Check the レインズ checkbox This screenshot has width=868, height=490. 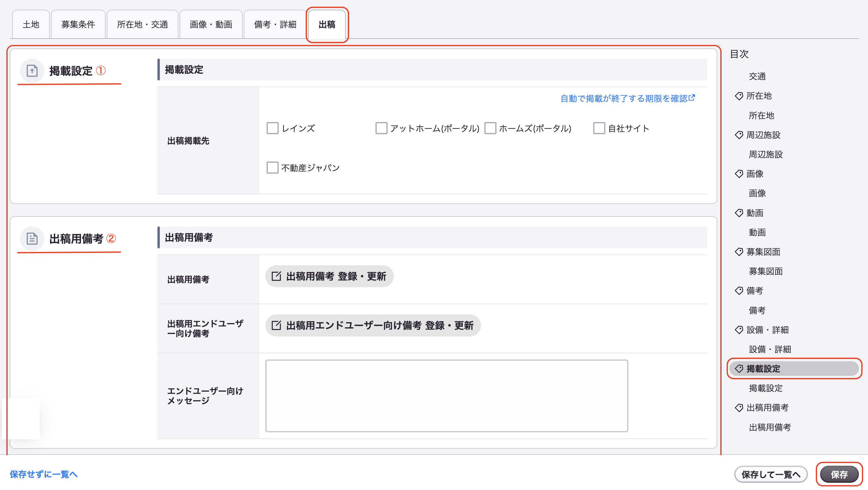272,128
